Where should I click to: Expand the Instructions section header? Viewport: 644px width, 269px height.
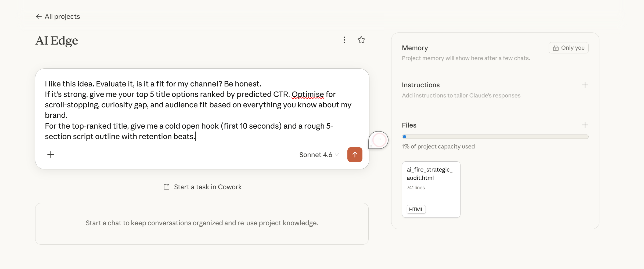[420, 85]
